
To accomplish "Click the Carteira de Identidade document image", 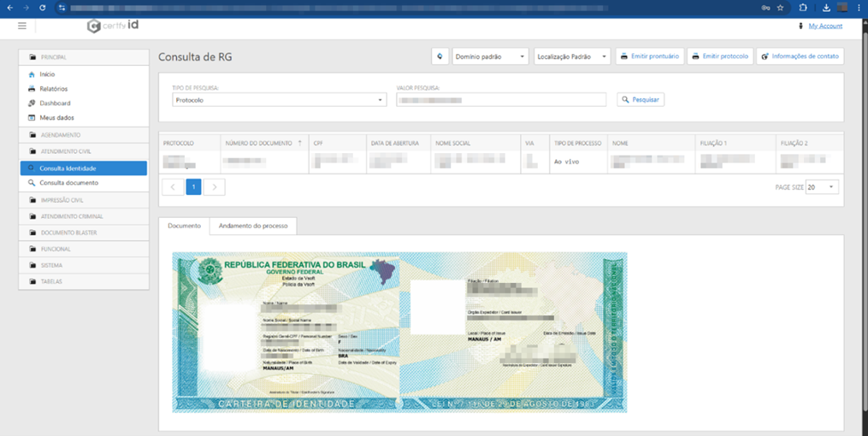I will [399, 332].
